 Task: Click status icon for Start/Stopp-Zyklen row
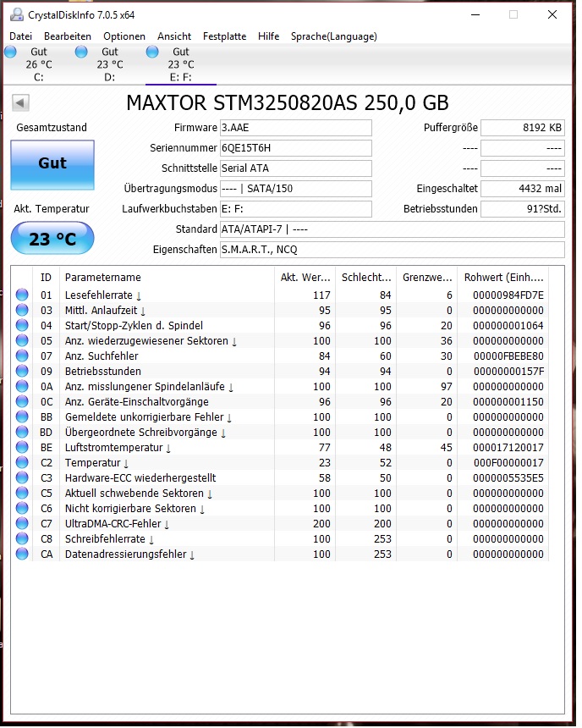coord(22,325)
